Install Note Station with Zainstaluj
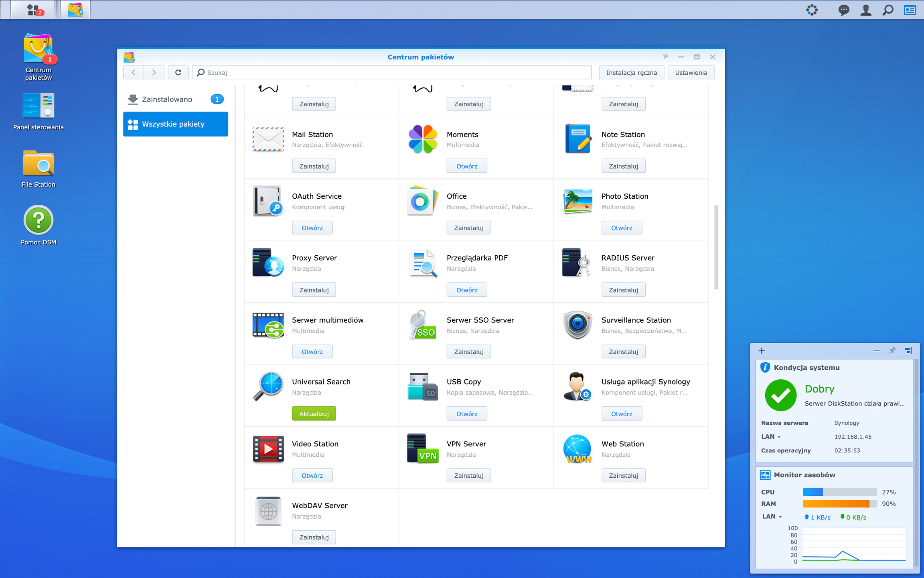Screen dimensions: 924x578 point(624,166)
